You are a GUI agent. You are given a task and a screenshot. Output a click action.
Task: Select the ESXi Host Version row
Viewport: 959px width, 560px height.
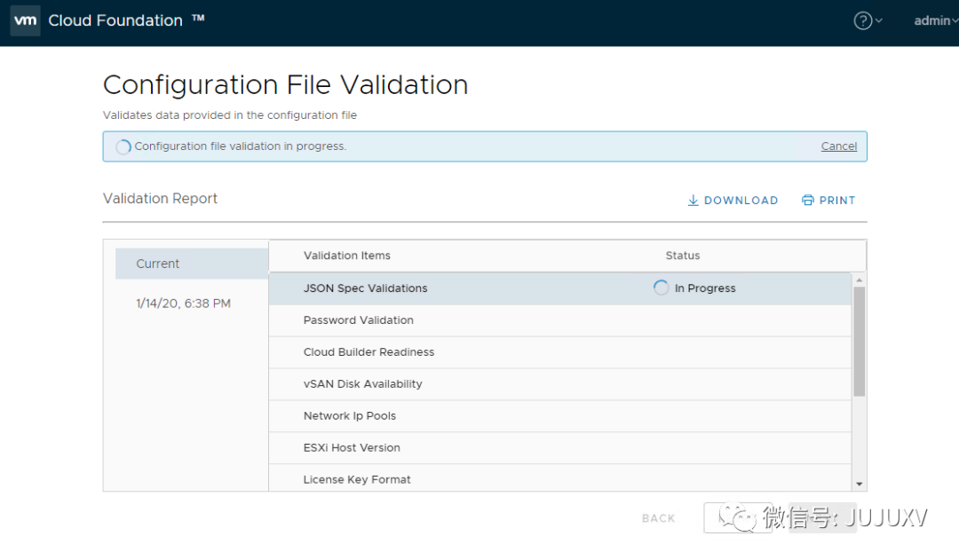click(x=352, y=448)
